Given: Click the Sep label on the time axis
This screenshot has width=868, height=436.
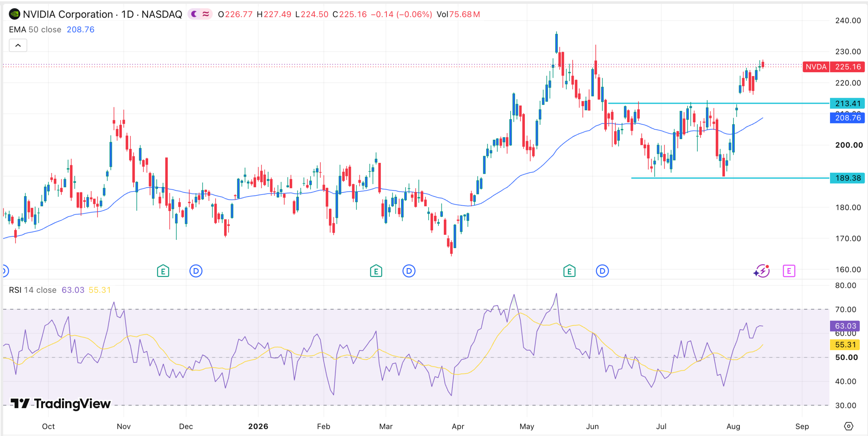Looking at the screenshot, I should point(802,426).
